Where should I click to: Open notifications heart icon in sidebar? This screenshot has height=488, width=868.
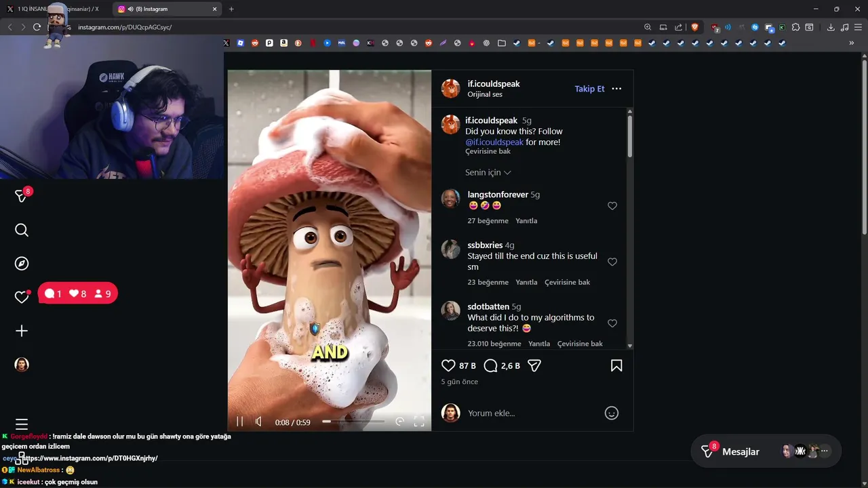click(22, 297)
